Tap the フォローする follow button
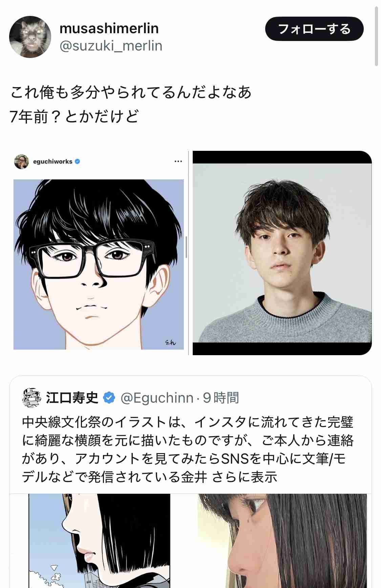The width and height of the screenshot is (381, 588). point(314,29)
